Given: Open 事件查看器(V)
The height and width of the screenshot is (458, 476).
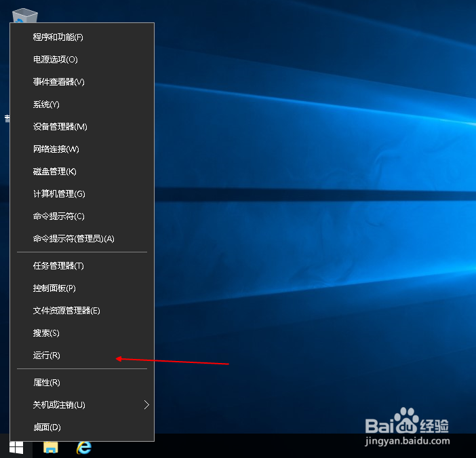Looking at the screenshot, I should [x=82, y=82].
